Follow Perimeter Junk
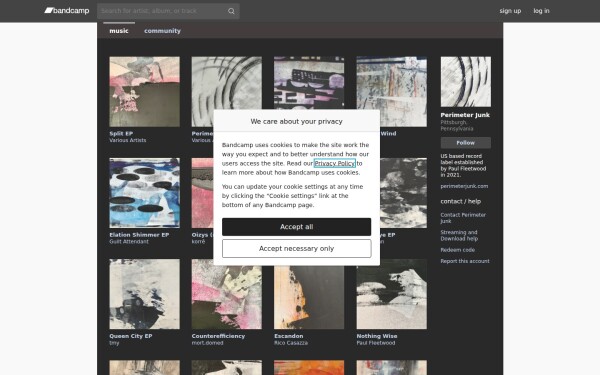The width and height of the screenshot is (600, 375). pyautogui.click(x=466, y=143)
